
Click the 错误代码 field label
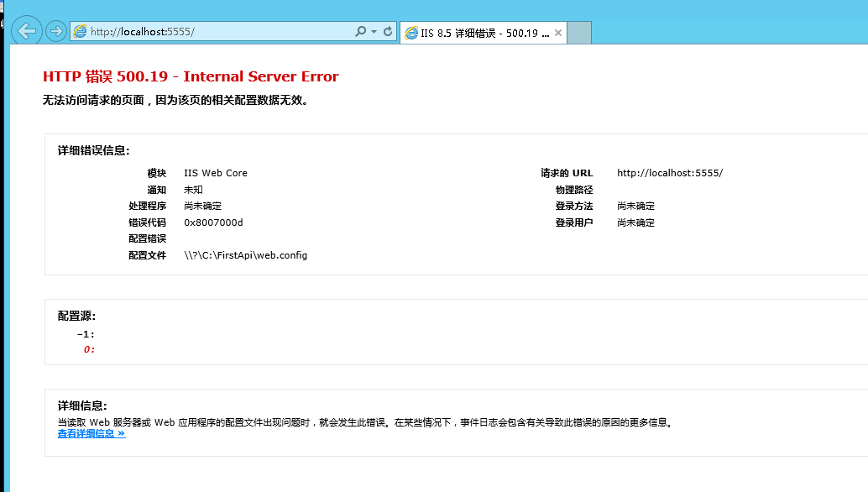[x=147, y=222]
